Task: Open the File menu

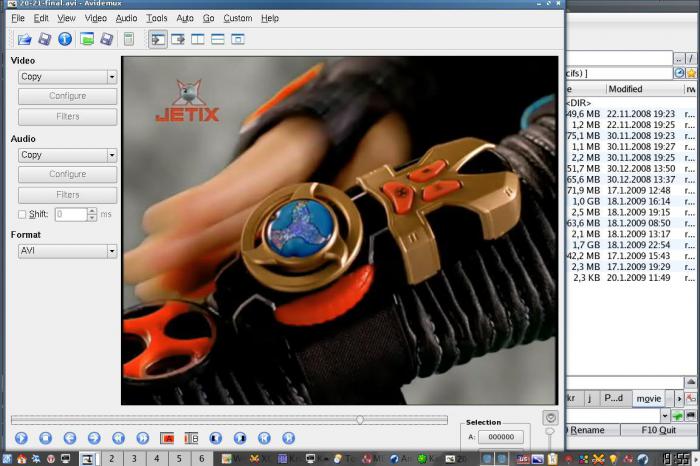Action: (18, 18)
